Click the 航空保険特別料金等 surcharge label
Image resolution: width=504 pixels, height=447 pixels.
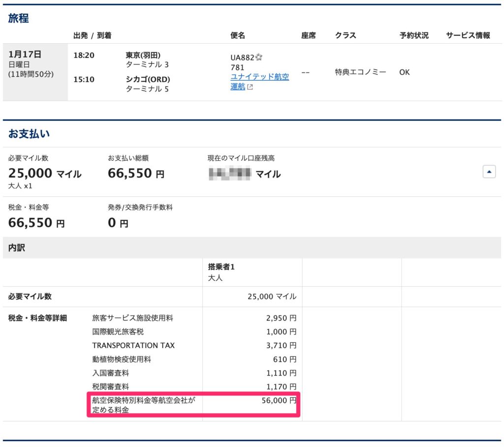144,405
